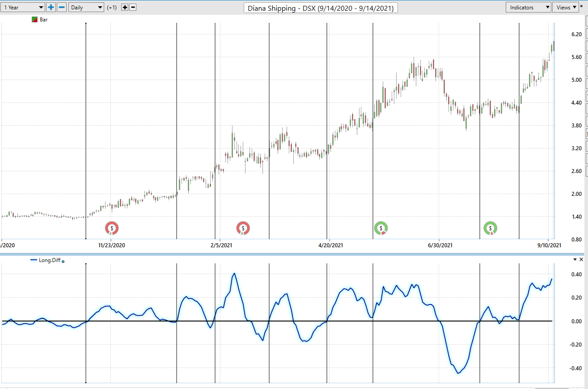This screenshot has height=389, width=588.
Task: Click the black minus button beside (+1)
Action: [x=133, y=8]
